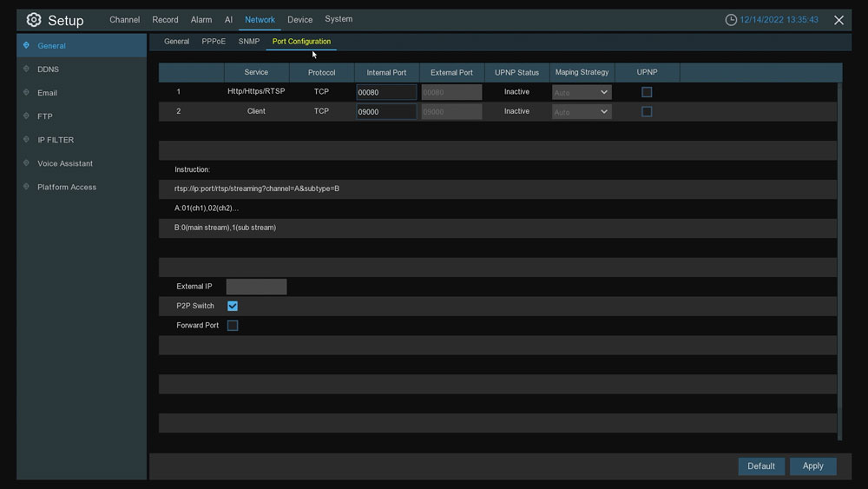Switch to the General sub-tab
The width and height of the screenshot is (868, 489).
176,42
